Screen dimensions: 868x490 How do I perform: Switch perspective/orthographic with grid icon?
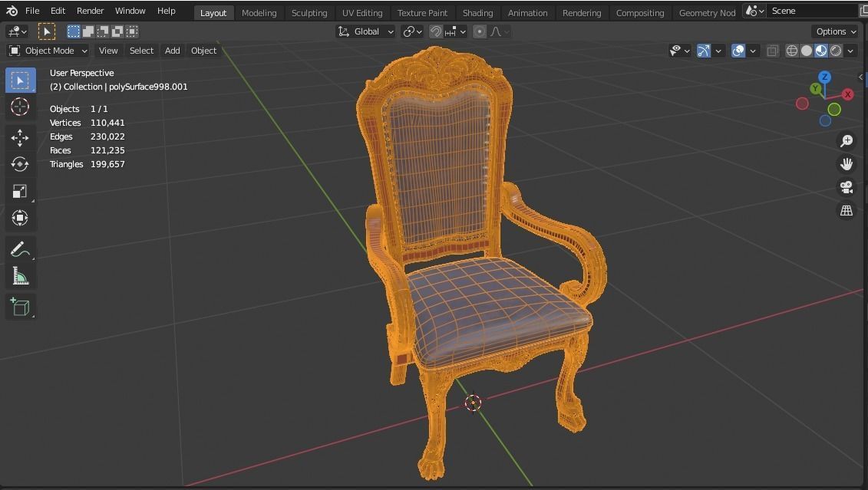847,210
